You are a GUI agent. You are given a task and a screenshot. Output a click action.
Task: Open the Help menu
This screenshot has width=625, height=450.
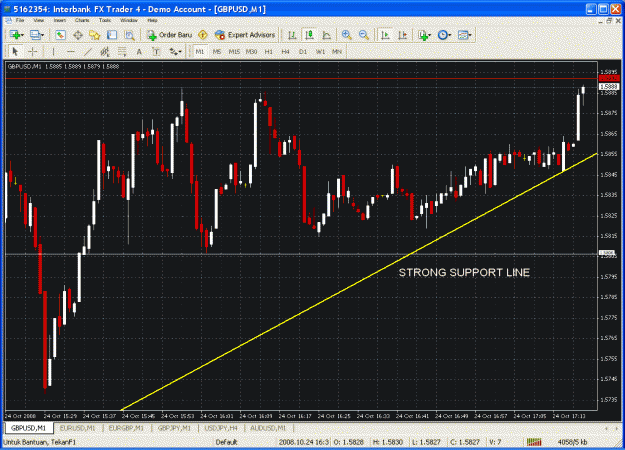[152, 20]
